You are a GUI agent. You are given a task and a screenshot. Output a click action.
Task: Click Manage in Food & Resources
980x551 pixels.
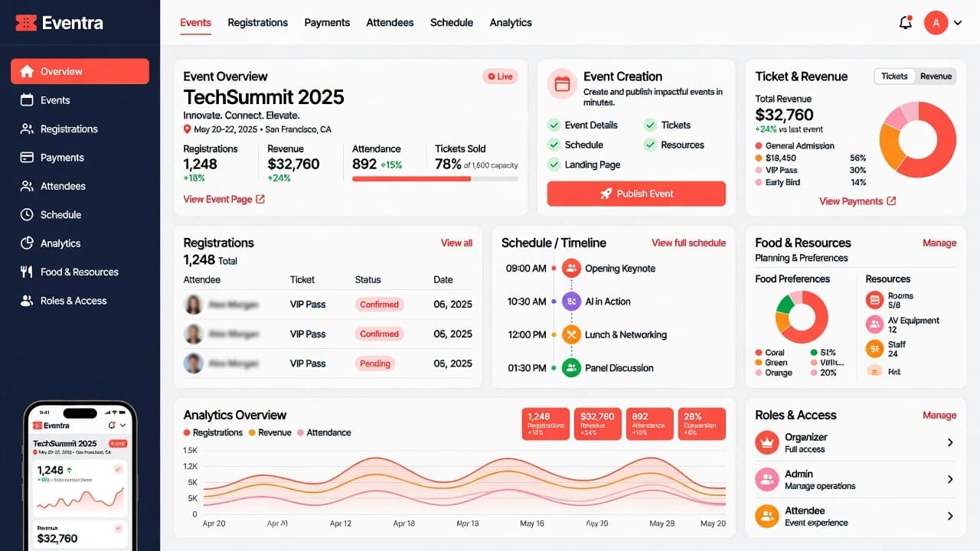click(939, 243)
